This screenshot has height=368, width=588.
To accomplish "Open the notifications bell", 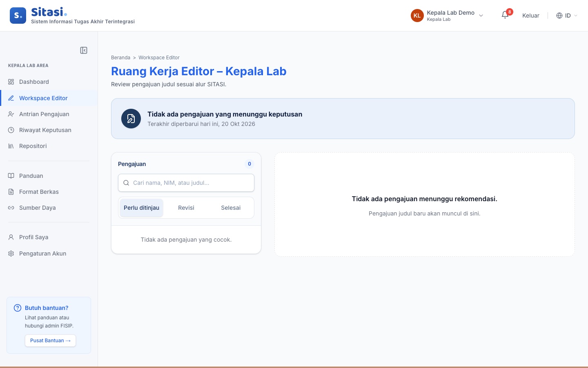I will coord(505,15).
